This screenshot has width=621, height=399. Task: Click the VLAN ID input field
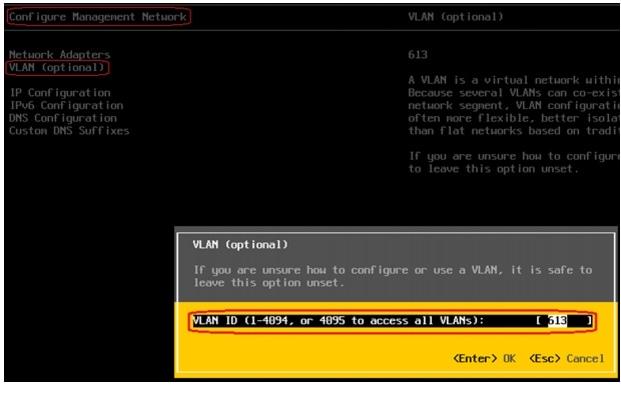coord(565,321)
